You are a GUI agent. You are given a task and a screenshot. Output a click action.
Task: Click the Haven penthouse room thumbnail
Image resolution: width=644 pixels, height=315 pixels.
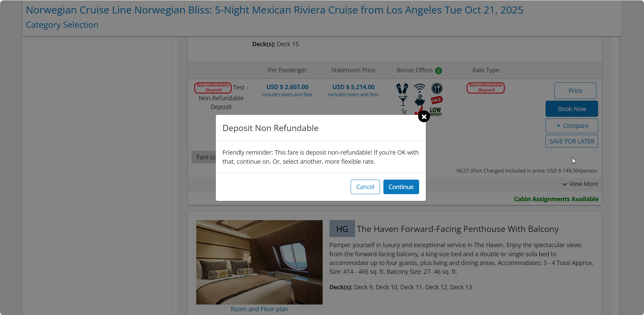click(259, 262)
